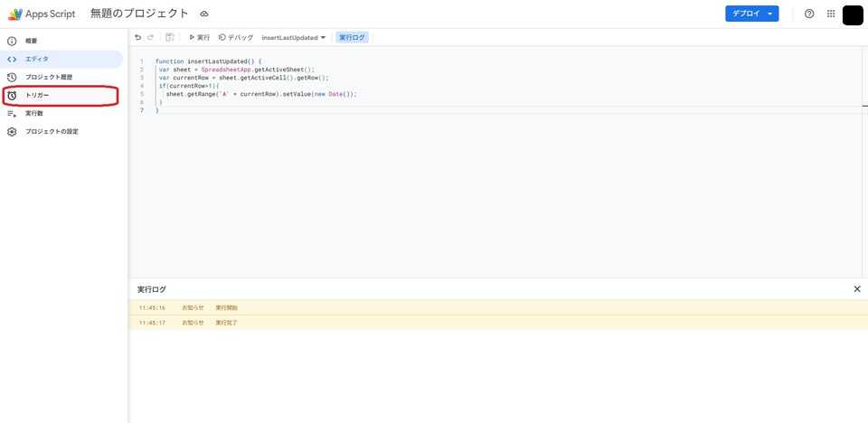Open the help question mark icon
The width and height of the screenshot is (868, 423).
809,14
